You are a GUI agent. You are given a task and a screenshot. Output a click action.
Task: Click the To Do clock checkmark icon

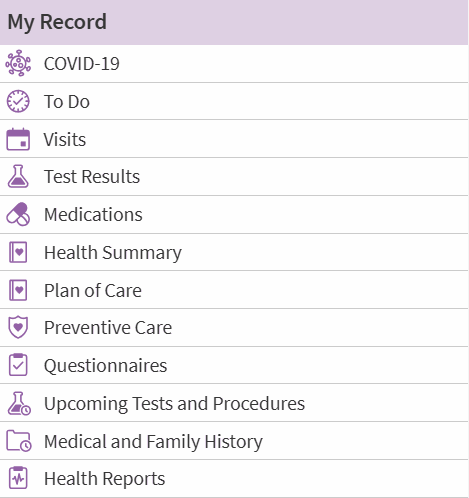click(18, 101)
